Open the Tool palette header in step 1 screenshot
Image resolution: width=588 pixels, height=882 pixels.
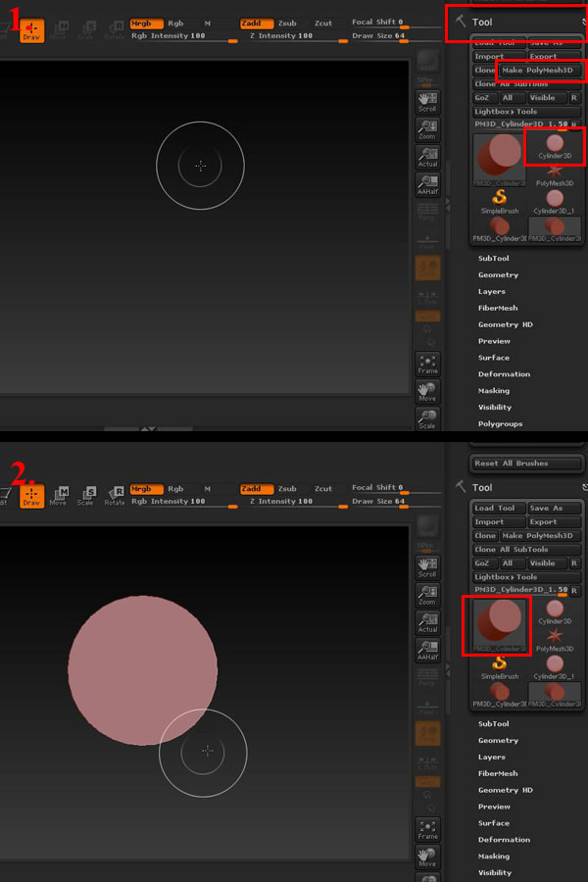[481, 23]
